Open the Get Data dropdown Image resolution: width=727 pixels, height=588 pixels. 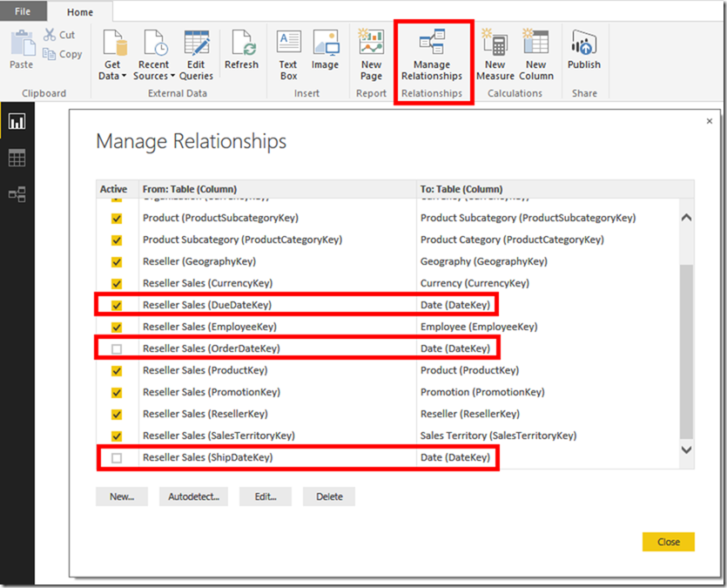pos(112,55)
